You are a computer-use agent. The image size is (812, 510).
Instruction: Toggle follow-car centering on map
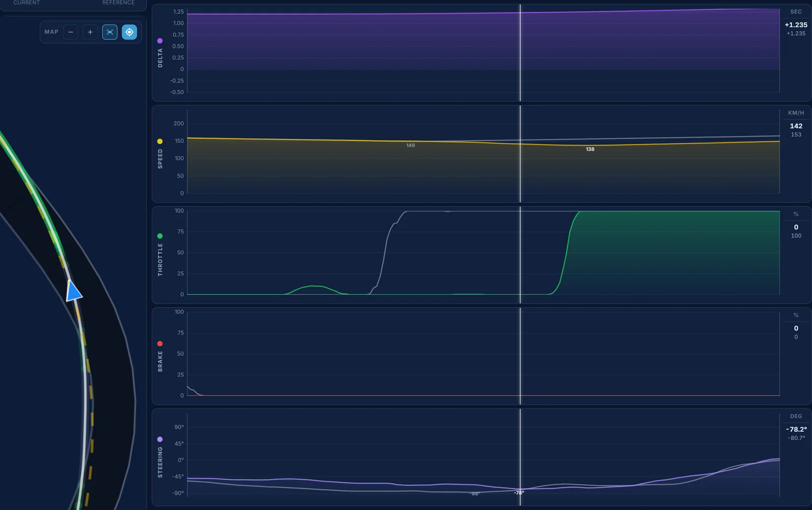[x=129, y=32]
